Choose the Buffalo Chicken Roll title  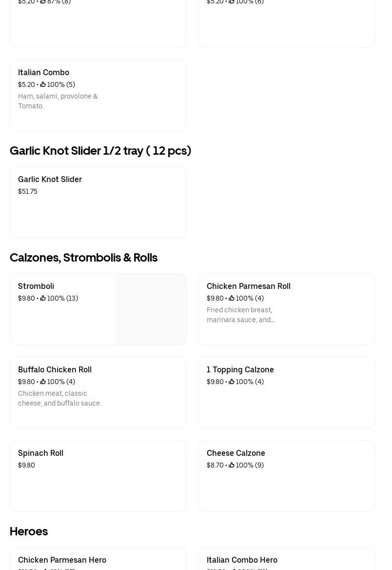[x=55, y=370]
